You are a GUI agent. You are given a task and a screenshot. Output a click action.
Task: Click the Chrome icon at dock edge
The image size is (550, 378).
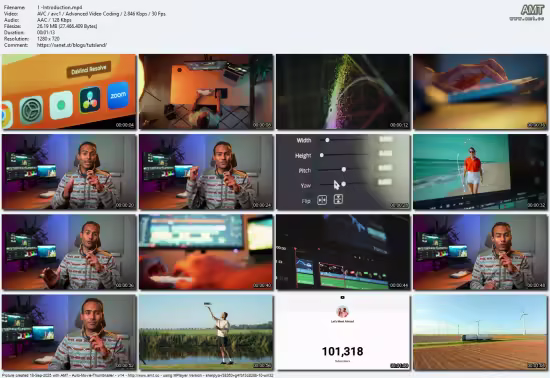pos(6,115)
